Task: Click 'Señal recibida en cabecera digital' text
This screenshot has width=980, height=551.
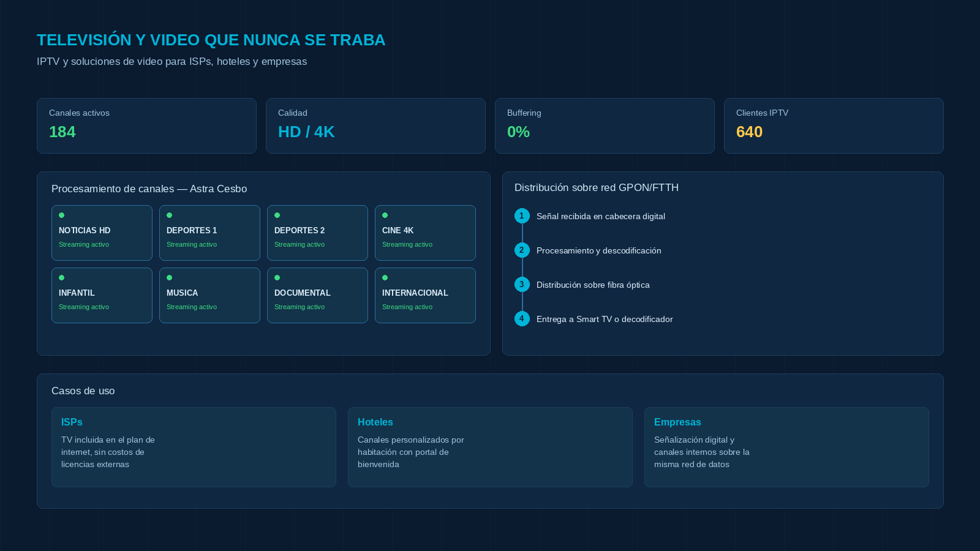Action: [600, 216]
